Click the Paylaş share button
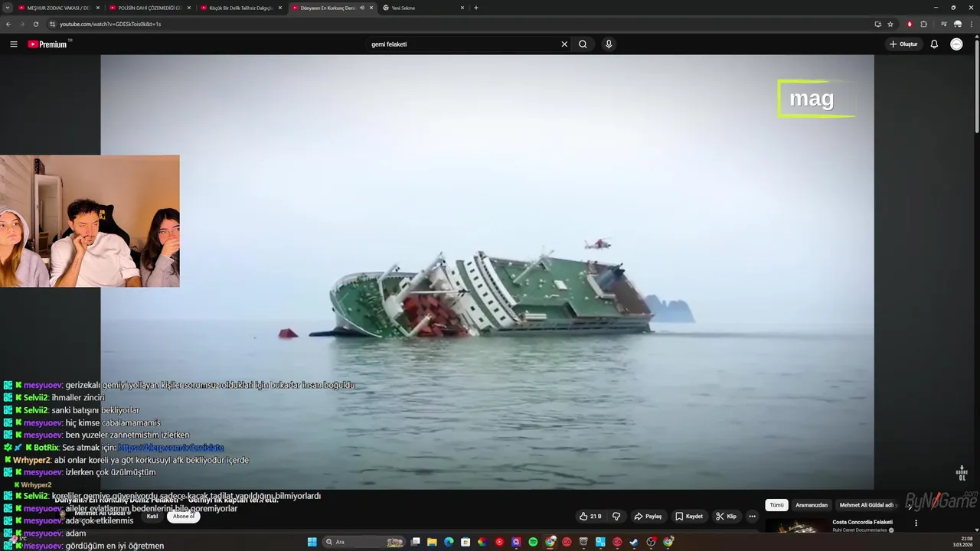Viewport: 980px width, 551px height. click(648, 517)
